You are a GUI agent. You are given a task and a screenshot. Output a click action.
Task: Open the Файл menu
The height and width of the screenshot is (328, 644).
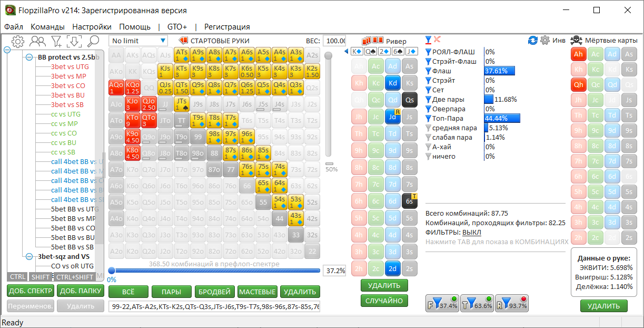(x=14, y=26)
